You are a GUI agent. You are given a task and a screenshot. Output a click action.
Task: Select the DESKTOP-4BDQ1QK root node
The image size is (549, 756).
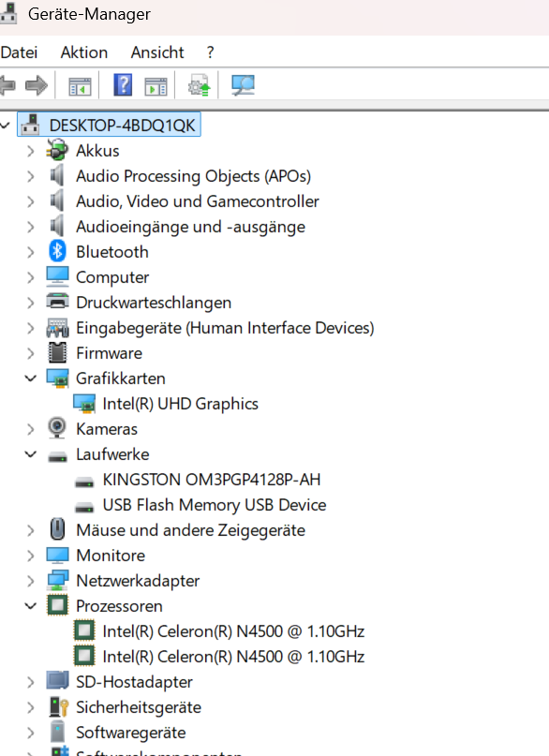(x=122, y=126)
